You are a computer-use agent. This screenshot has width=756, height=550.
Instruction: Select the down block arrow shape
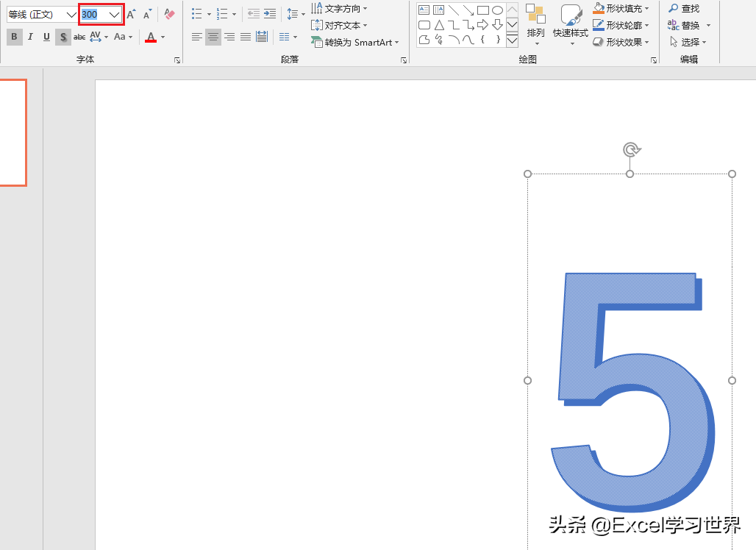click(x=498, y=25)
